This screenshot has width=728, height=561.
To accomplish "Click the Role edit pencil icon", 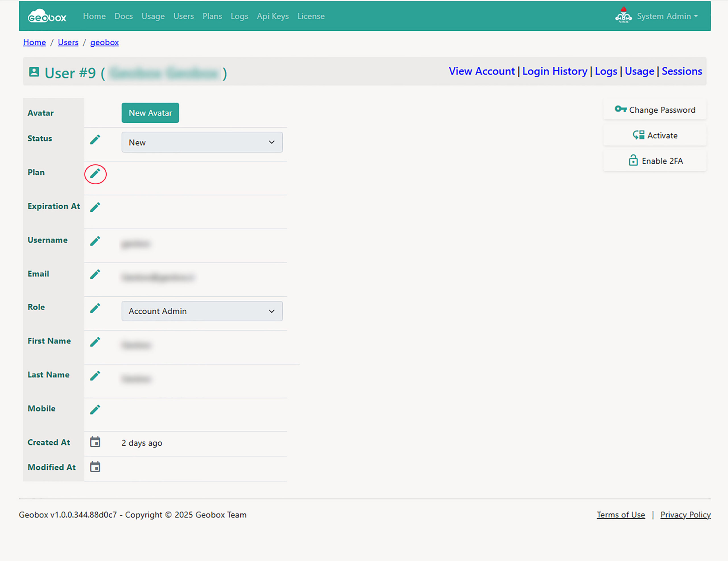I will click(x=95, y=308).
